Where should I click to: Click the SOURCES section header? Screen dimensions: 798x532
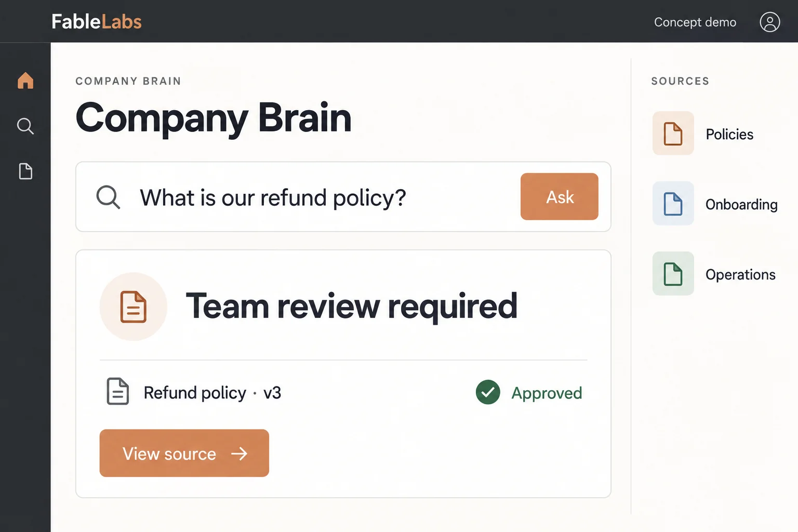(680, 81)
